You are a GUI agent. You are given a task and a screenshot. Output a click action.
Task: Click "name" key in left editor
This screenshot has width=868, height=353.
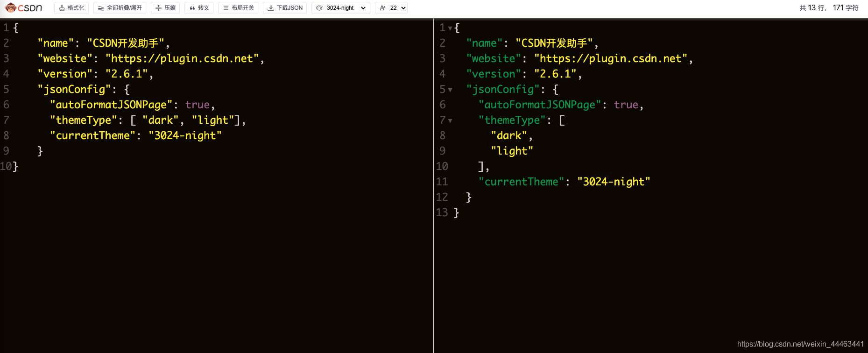click(56, 43)
